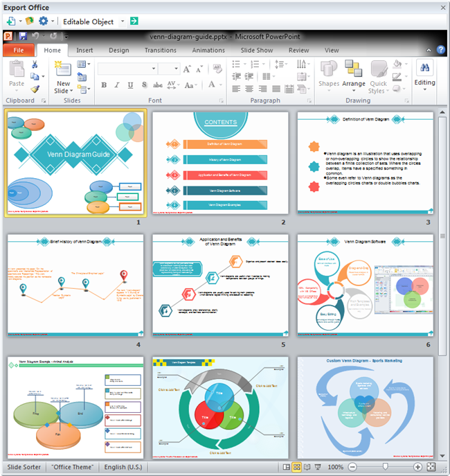Click the Increase List Level icon
The width and height of the screenshot is (450, 476).
[249, 76]
